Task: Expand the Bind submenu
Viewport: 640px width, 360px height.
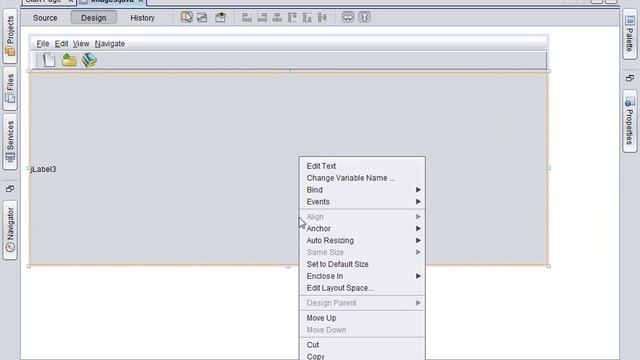Action: pyautogui.click(x=362, y=190)
